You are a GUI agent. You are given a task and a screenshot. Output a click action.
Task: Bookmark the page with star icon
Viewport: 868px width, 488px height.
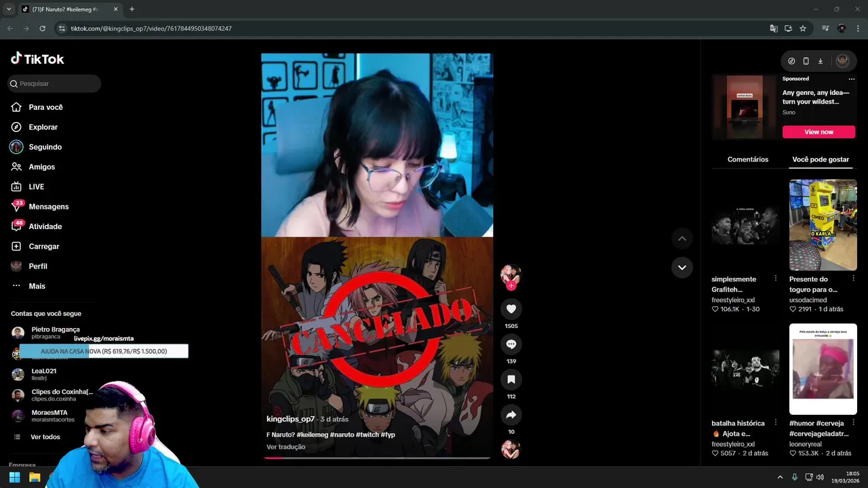pyautogui.click(x=803, y=28)
